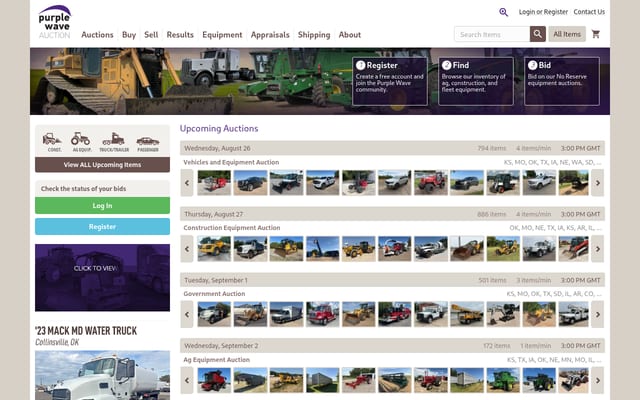
Task: Show next Government Auction thumbnails
Action: click(598, 314)
